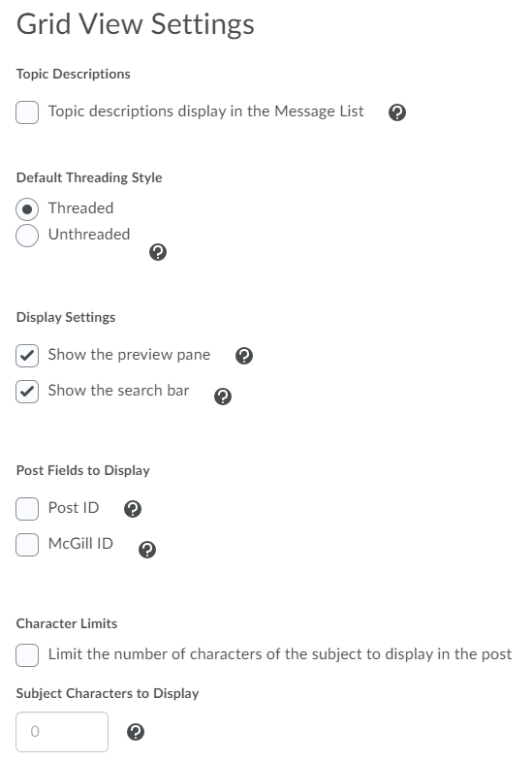This screenshot has height=762, width=532.
Task: Click help icon beside Show the search bar
Action: (x=223, y=397)
